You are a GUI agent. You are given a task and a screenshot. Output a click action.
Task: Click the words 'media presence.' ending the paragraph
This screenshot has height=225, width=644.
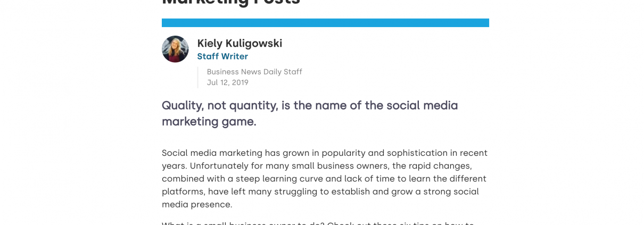tap(197, 205)
